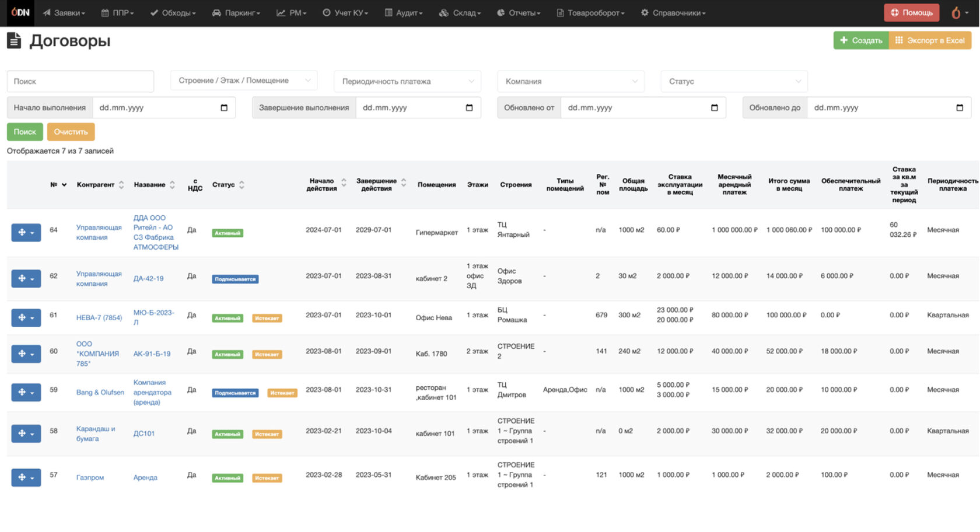
Task: Open actions dropdown for contract 60
Action: (26, 354)
